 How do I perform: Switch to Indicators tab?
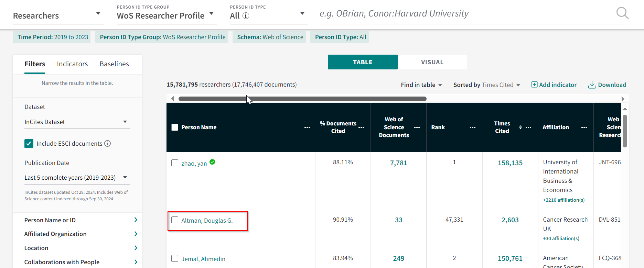pyautogui.click(x=72, y=64)
